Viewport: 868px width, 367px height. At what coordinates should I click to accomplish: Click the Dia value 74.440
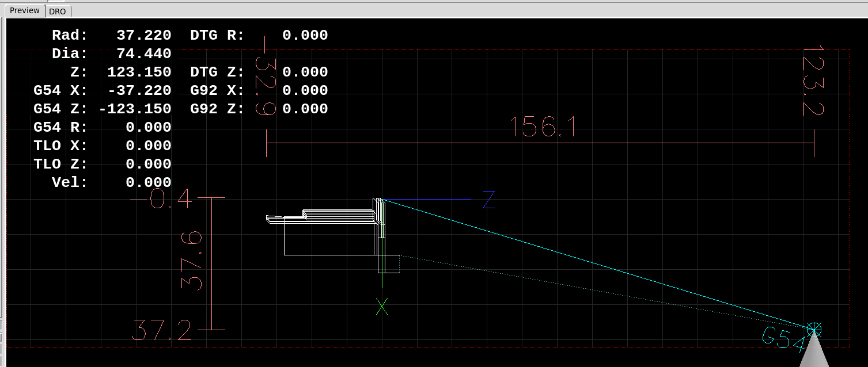point(144,53)
